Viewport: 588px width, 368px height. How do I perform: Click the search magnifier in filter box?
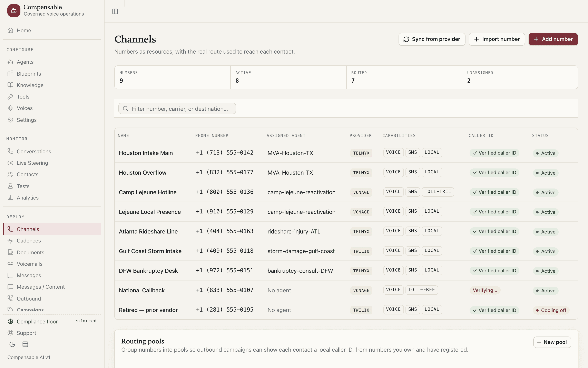click(125, 109)
